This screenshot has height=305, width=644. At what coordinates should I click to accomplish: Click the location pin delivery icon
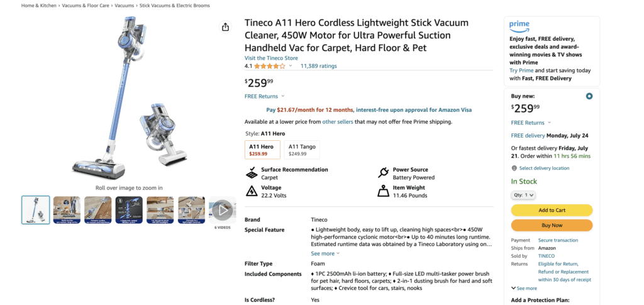(514, 168)
